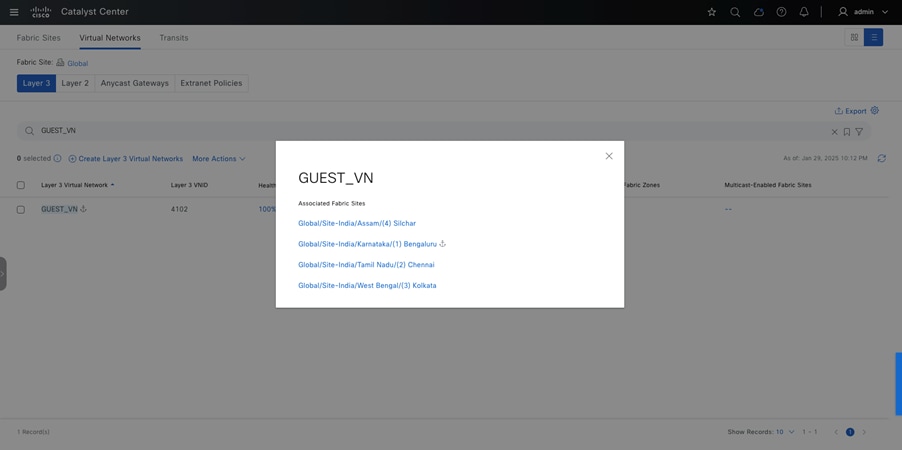Expand the left side panel handle
The height and width of the screenshot is (450, 902).
(x=3, y=273)
